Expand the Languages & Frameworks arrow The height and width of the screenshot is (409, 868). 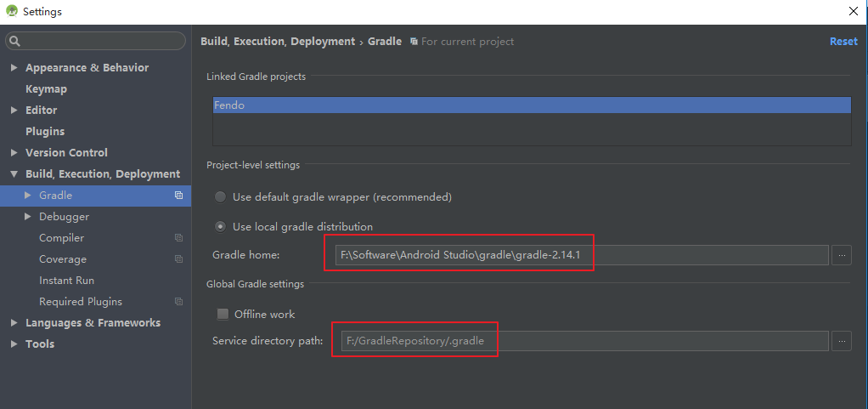click(x=14, y=322)
